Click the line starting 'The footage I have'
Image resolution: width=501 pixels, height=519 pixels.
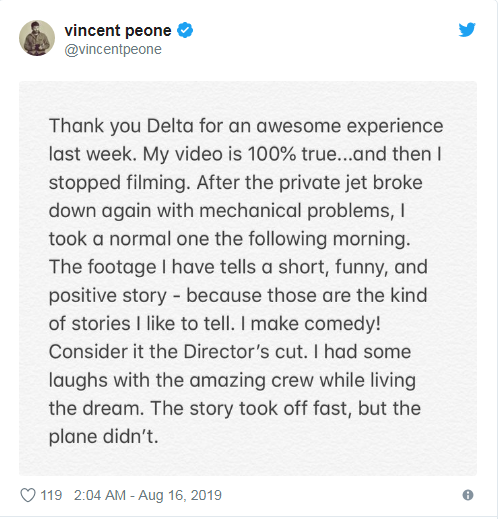(x=238, y=267)
